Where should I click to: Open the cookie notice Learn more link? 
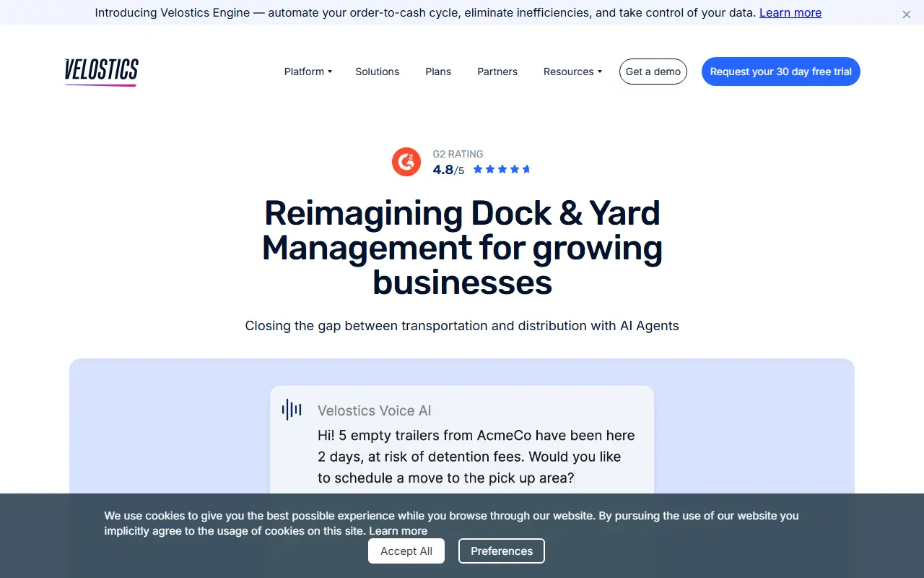(398, 531)
